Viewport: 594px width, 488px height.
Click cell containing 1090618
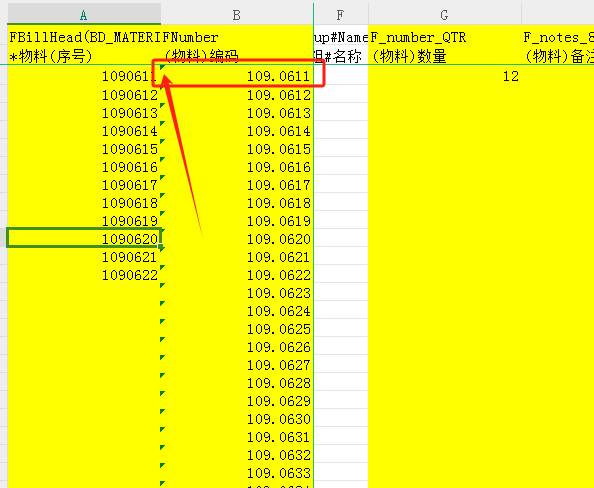click(84, 202)
